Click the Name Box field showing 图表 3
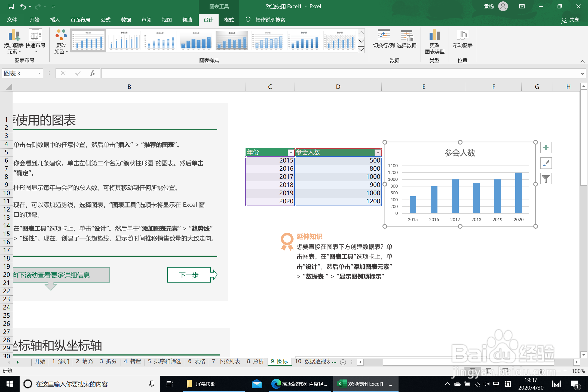Image resolution: width=588 pixels, height=392 pixels. click(x=19, y=73)
